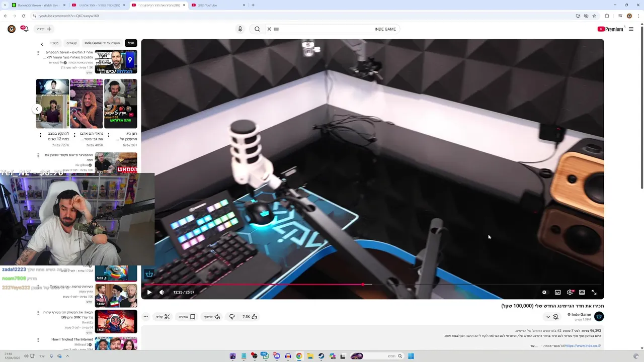Share the video via the share button
This screenshot has width=644, height=362.
(212, 317)
